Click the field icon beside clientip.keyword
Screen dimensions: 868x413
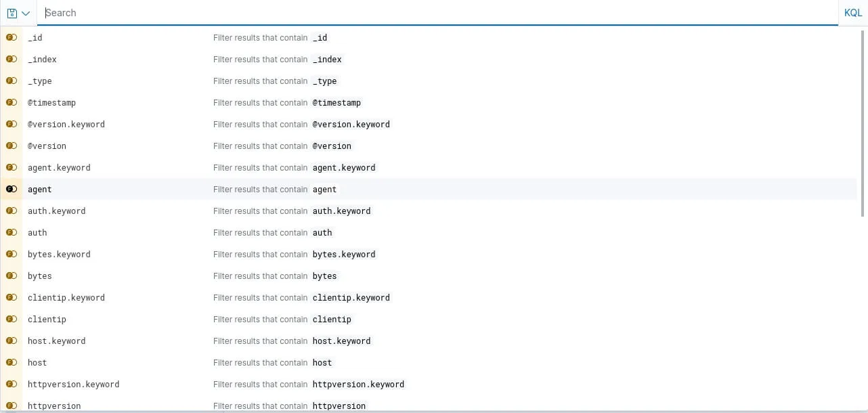pyautogui.click(x=12, y=298)
